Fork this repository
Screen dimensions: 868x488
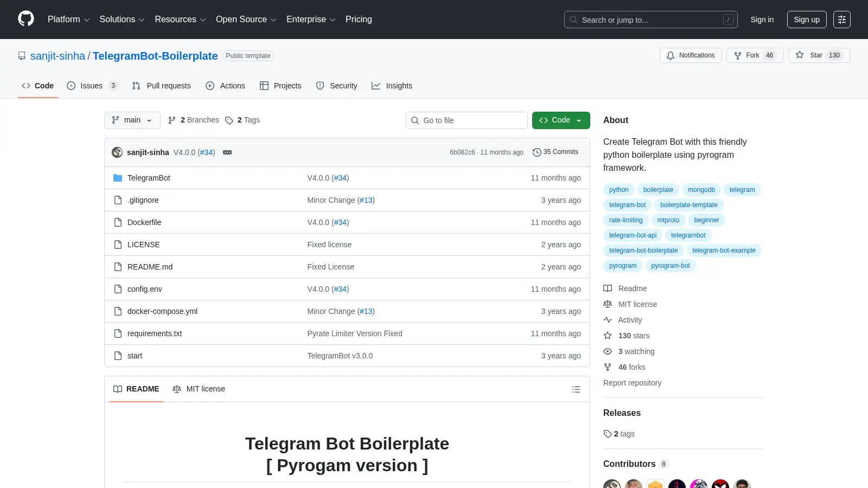click(x=755, y=55)
